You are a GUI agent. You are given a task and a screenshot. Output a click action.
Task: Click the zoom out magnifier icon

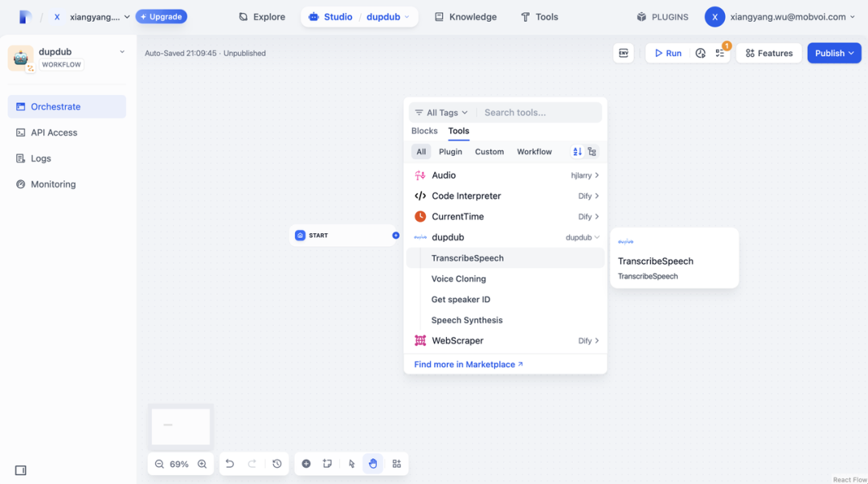[159, 464]
